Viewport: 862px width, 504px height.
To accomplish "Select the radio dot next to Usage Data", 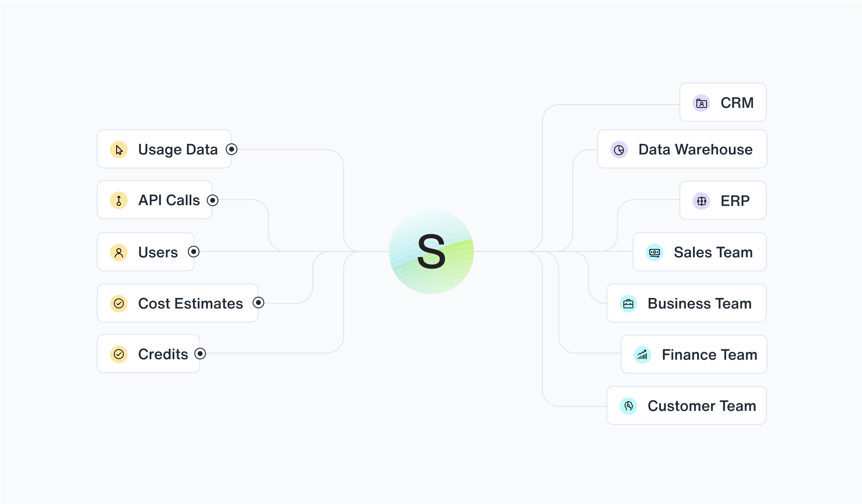I will pyautogui.click(x=232, y=149).
